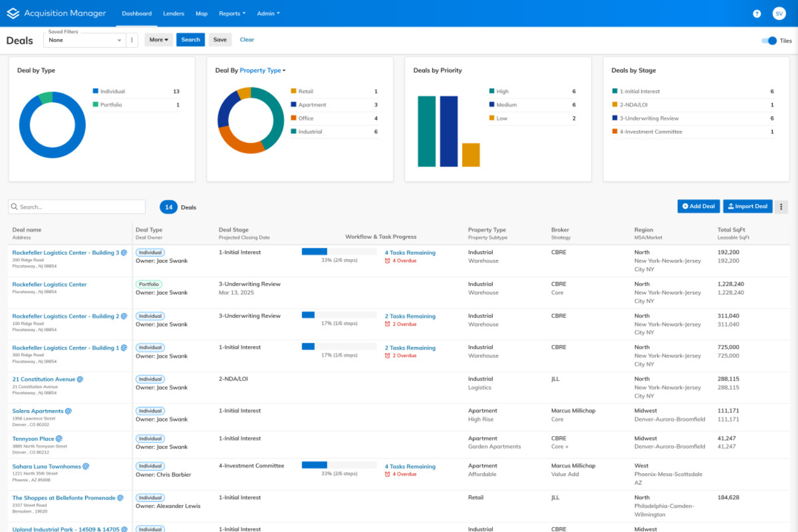This screenshot has height=532, width=798.
Task: Open the kebab menu beside Saved Filters
Action: (x=132, y=40)
